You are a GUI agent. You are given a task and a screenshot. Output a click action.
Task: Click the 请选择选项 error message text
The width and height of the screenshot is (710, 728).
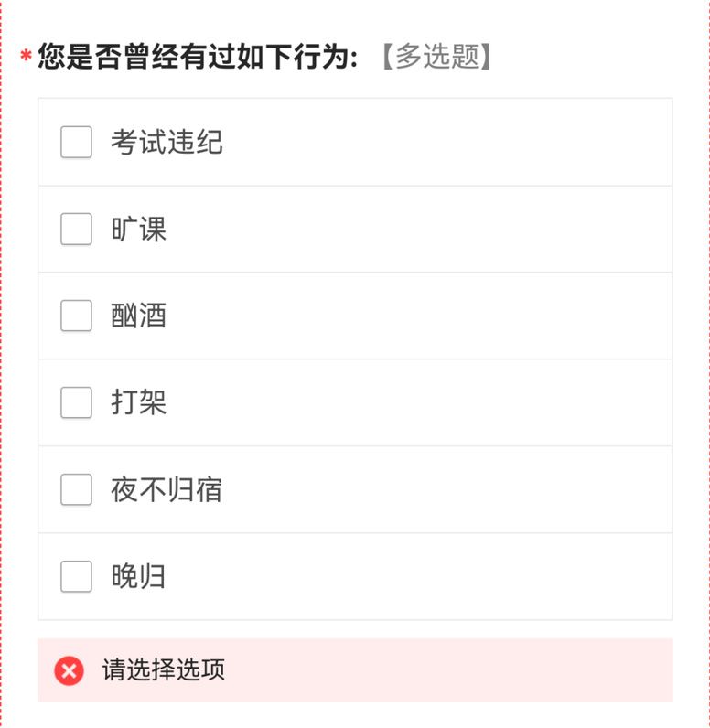click(164, 670)
